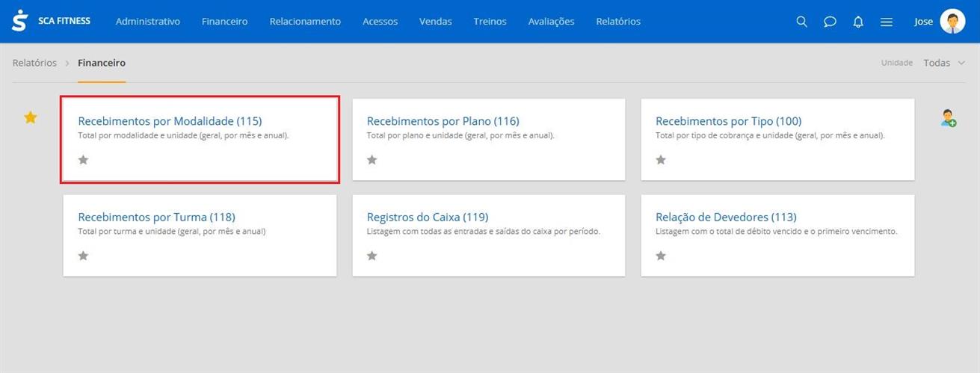This screenshot has width=980, height=373.
Task: Click the yellow favorites star filter
Action: click(x=31, y=117)
